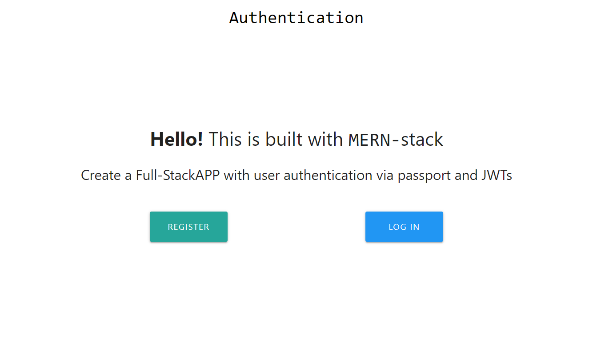Click the heading about MERN-stack
Screen dimensions: 593x364
click(x=296, y=139)
